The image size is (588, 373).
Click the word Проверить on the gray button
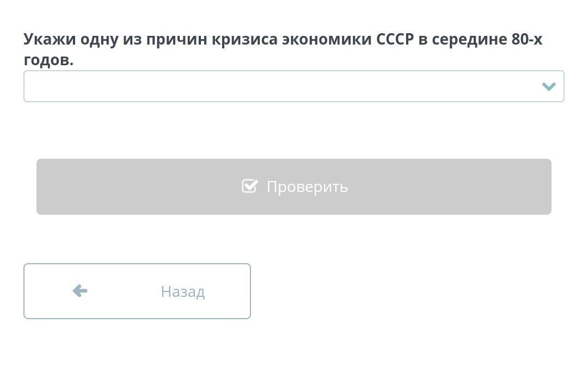pos(307,186)
